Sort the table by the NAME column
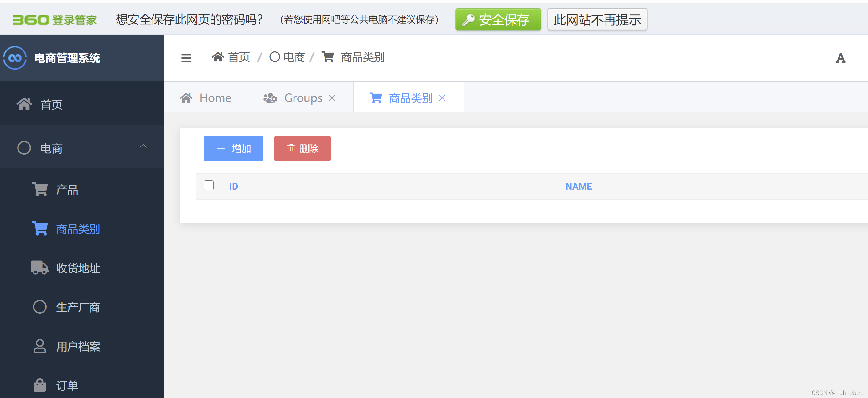This screenshot has width=868, height=398. click(x=578, y=186)
